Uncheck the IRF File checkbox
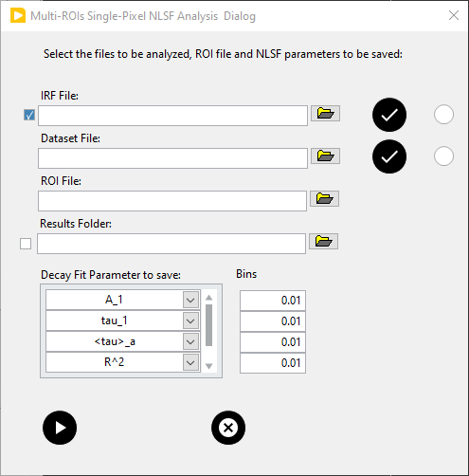 coord(29,115)
